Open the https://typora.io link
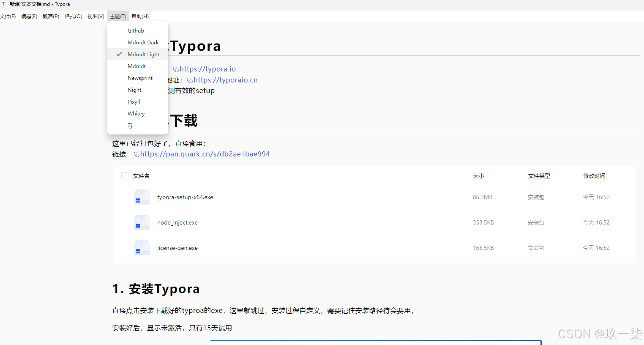 click(207, 69)
